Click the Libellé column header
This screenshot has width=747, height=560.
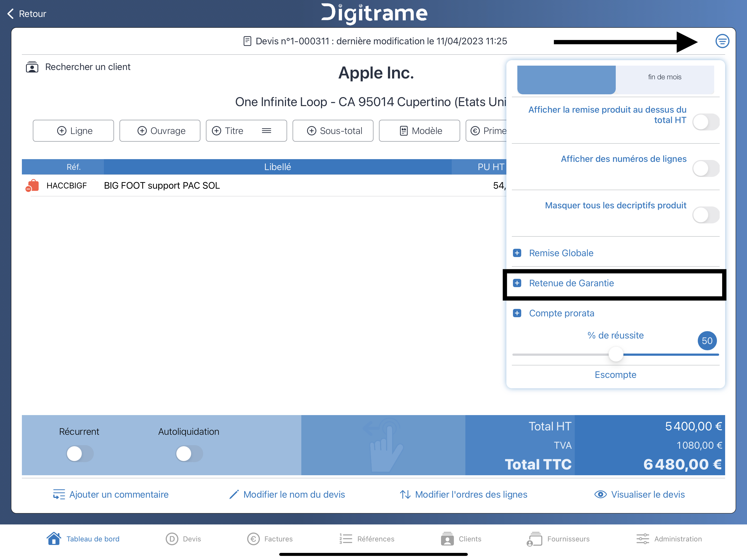[x=278, y=167]
